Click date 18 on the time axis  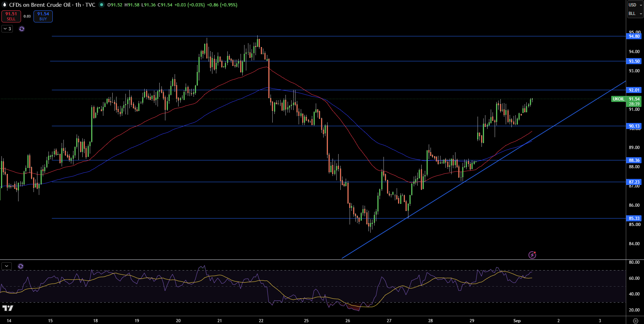click(96, 321)
